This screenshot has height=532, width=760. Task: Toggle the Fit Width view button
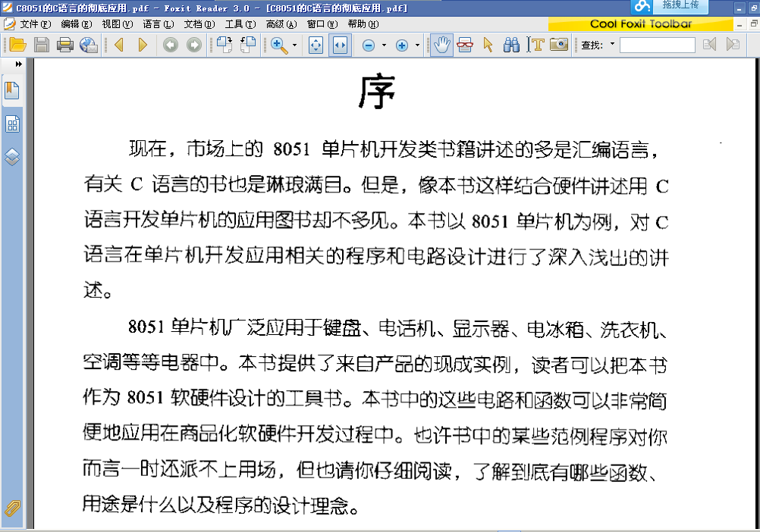coord(340,45)
